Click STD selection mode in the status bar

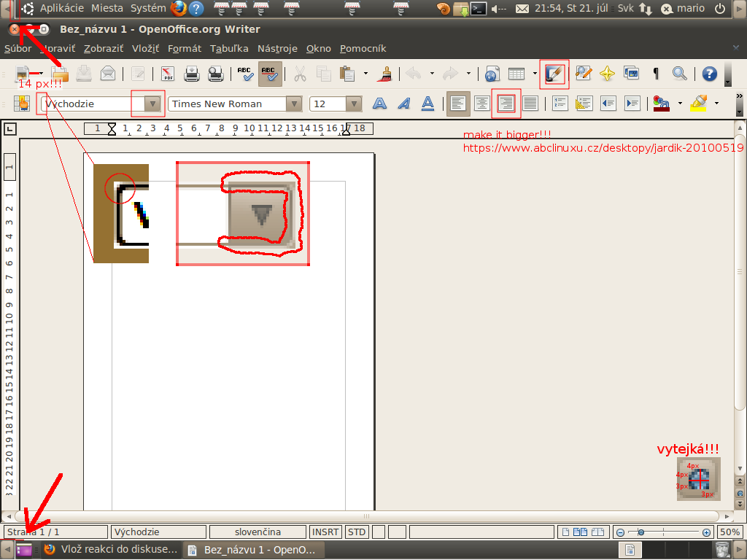(x=356, y=532)
